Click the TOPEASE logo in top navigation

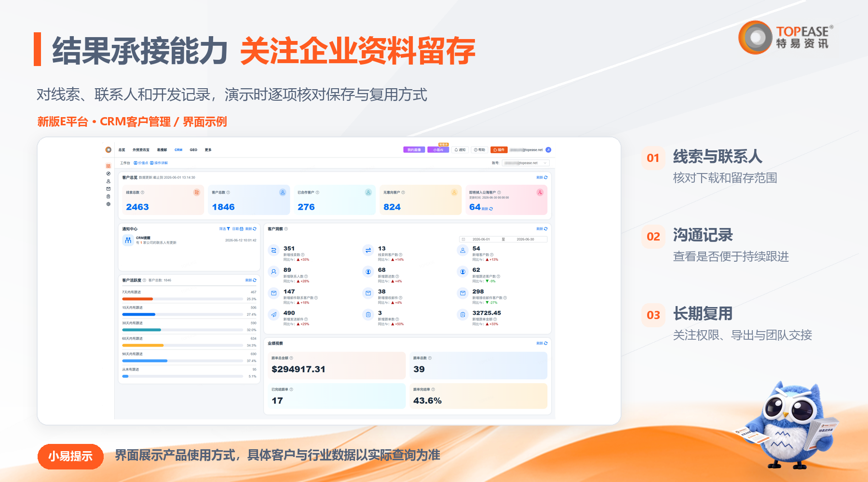pyautogui.click(x=108, y=150)
